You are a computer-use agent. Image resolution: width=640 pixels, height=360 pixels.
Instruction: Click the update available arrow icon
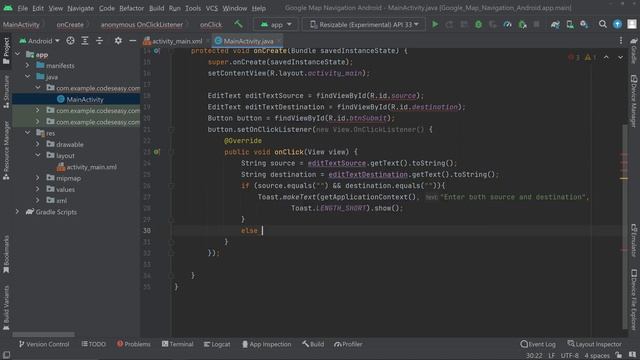click(618, 24)
